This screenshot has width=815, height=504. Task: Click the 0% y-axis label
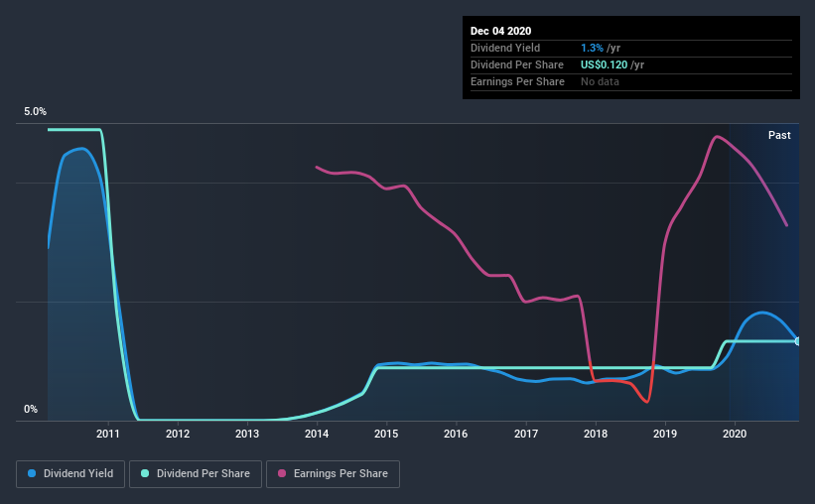pyautogui.click(x=31, y=409)
